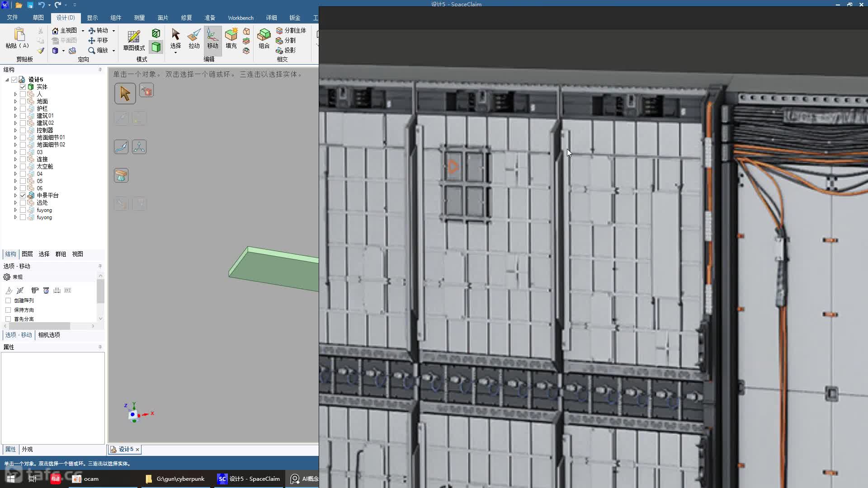Expand the 建筑01 tree node
Image resolution: width=868 pixels, height=488 pixels.
[15, 116]
